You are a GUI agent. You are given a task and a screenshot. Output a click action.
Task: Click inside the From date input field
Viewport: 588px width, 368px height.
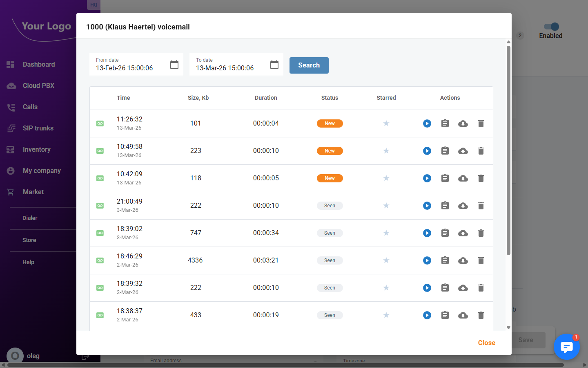pyautogui.click(x=131, y=68)
